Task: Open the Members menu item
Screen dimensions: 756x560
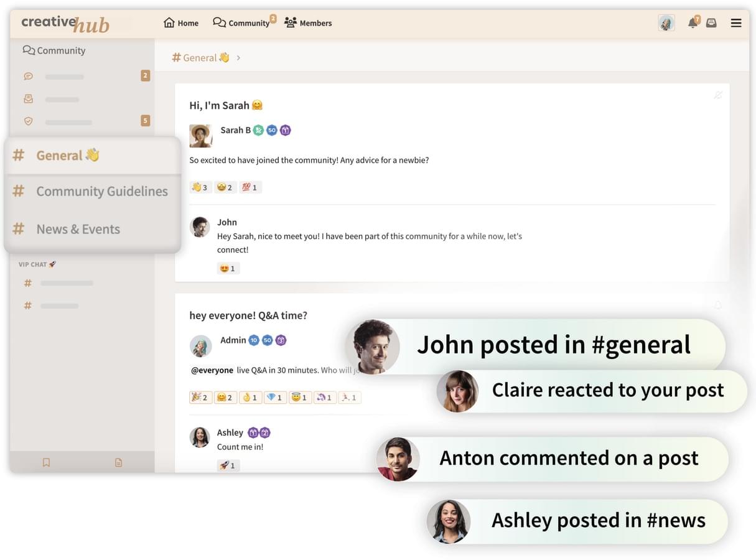Action: (308, 23)
